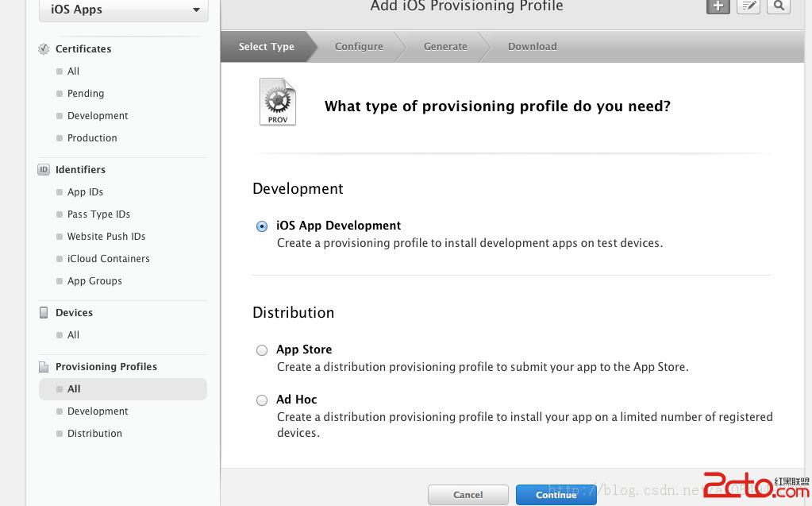Click the search magnifier icon

[x=778, y=6]
